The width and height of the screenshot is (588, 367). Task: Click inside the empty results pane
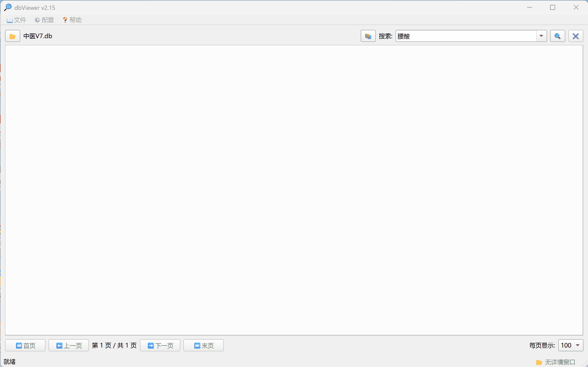(x=294, y=190)
